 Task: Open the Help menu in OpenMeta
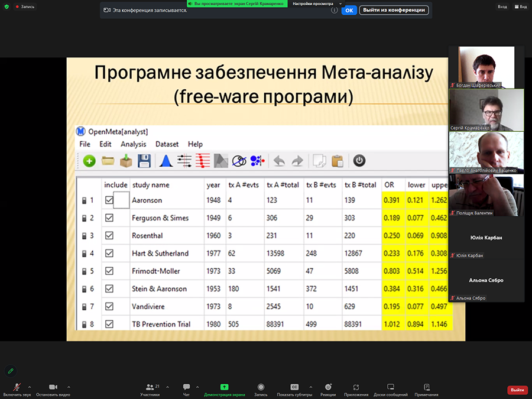coord(195,144)
